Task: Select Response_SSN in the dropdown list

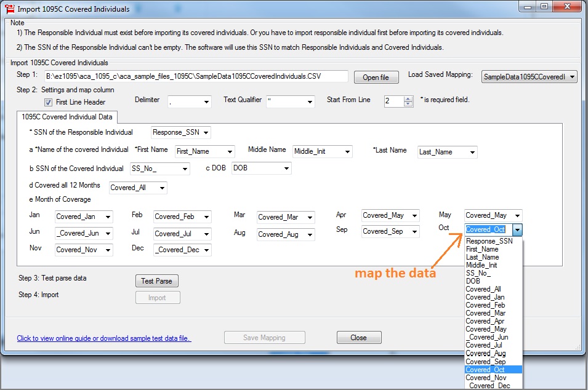Action: click(x=489, y=242)
